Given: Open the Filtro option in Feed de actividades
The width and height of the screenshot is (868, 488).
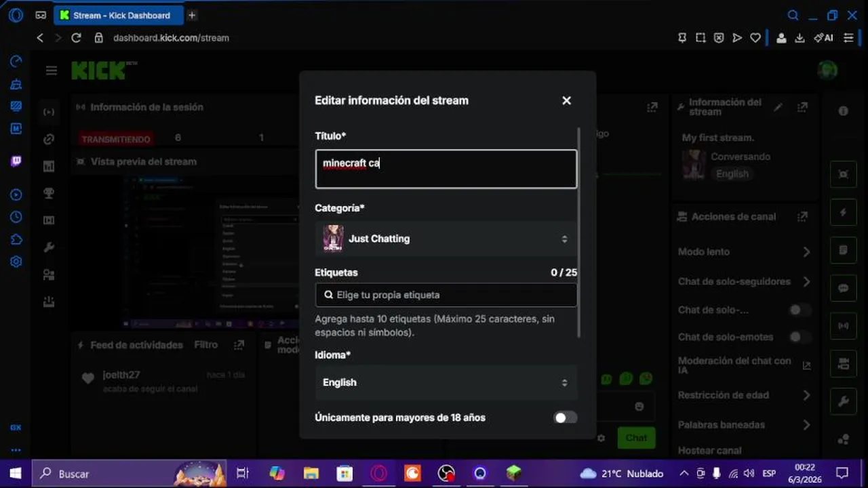Looking at the screenshot, I should 205,344.
